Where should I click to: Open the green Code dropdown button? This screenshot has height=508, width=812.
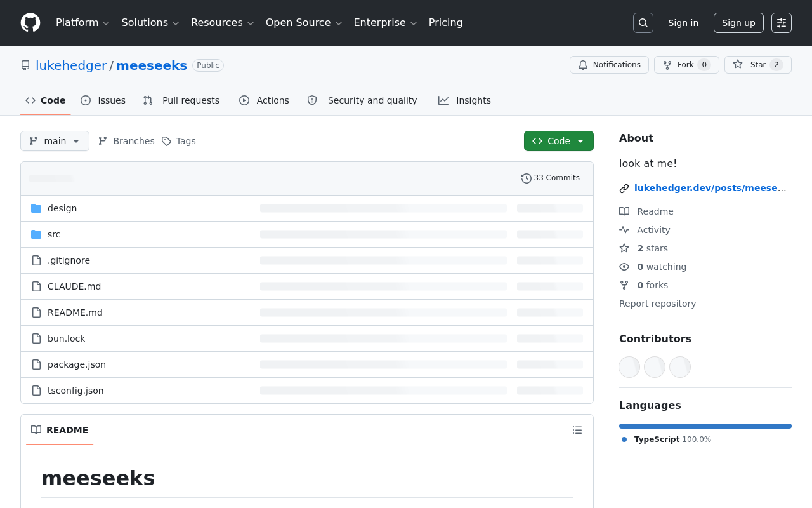(x=559, y=141)
